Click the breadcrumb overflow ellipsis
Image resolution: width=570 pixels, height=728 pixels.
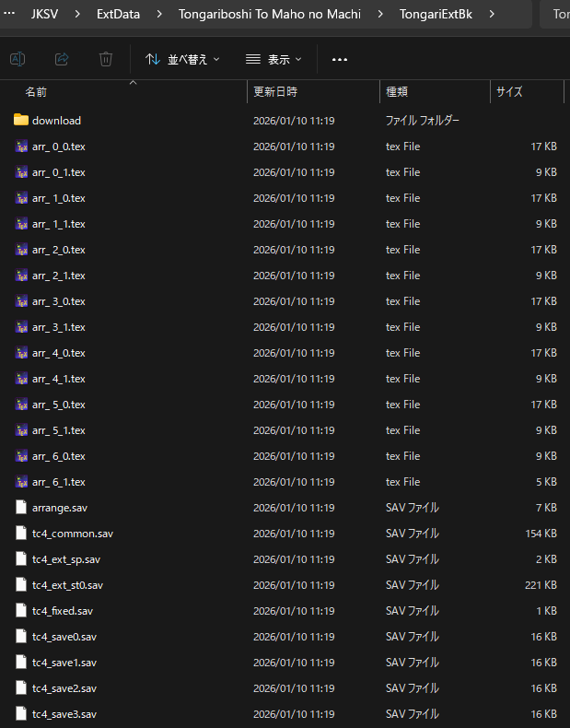[x=9, y=13]
